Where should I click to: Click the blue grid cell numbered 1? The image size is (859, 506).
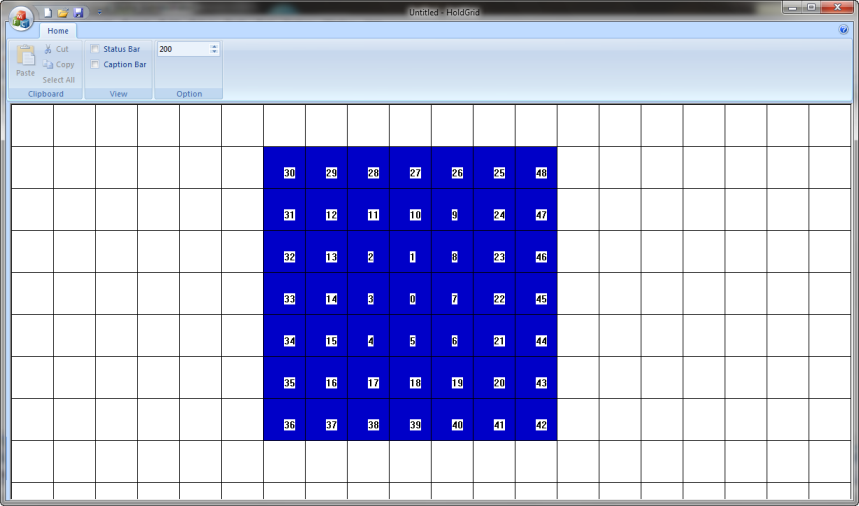[410, 251]
